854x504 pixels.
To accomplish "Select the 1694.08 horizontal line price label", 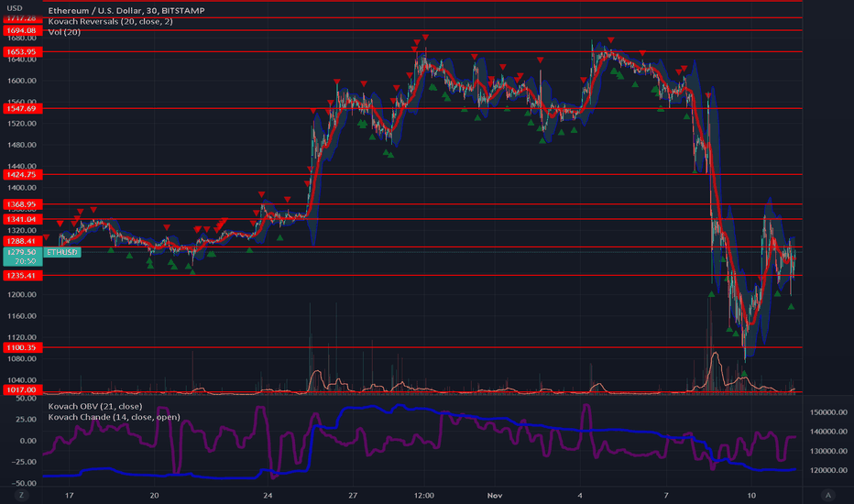I will pos(22,30).
